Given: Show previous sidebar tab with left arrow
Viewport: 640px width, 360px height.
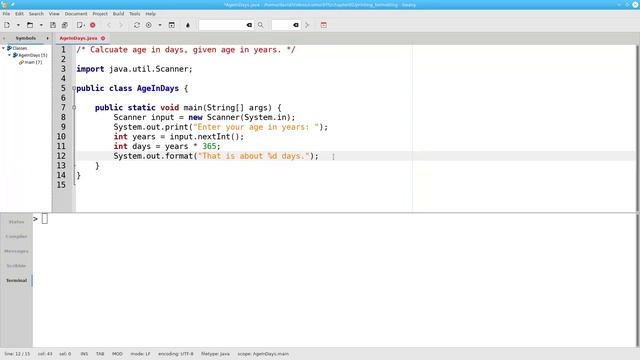Looking at the screenshot, I should click(4, 38).
